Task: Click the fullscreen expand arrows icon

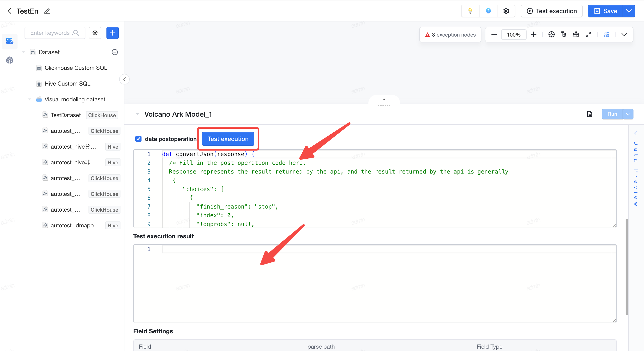Action: pos(588,35)
